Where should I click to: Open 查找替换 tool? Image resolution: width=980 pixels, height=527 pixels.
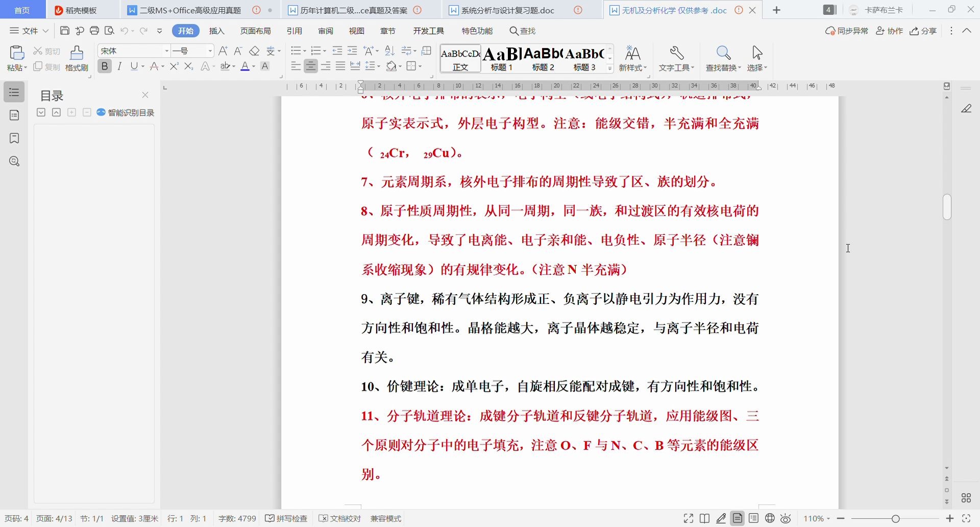click(723, 58)
